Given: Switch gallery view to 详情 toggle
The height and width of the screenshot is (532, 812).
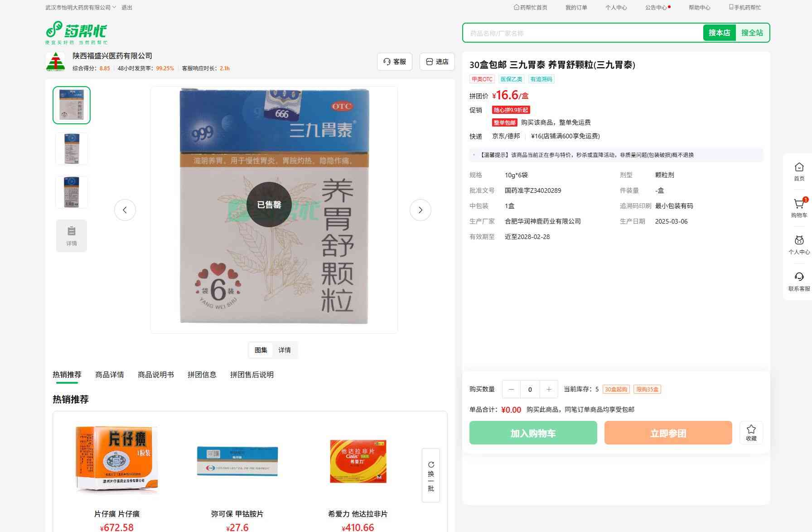Looking at the screenshot, I should coord(285,350).
